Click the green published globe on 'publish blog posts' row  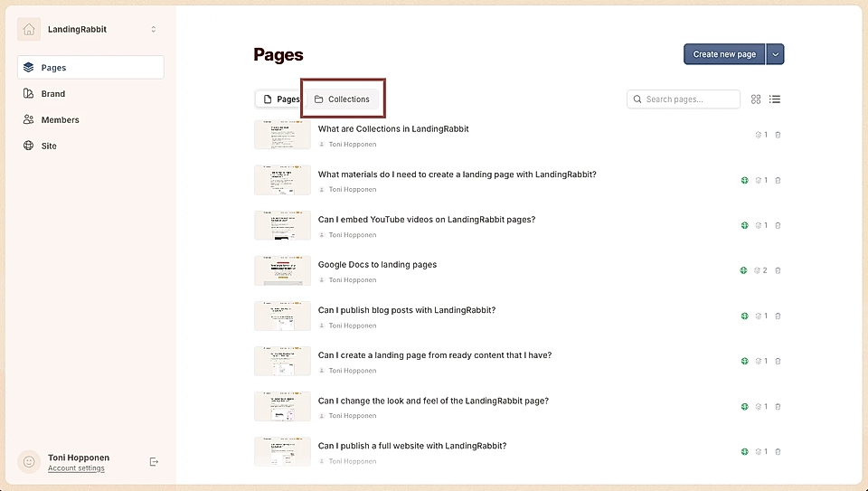(744, 316)
